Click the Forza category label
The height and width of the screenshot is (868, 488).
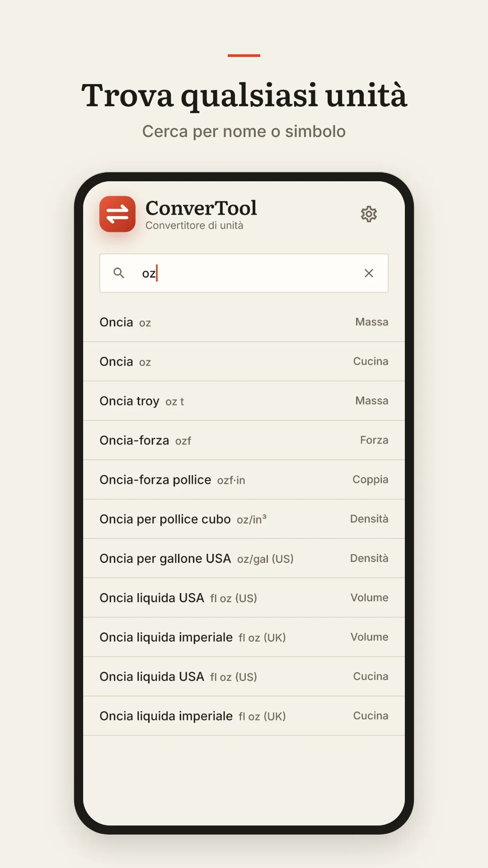[374, 440]
